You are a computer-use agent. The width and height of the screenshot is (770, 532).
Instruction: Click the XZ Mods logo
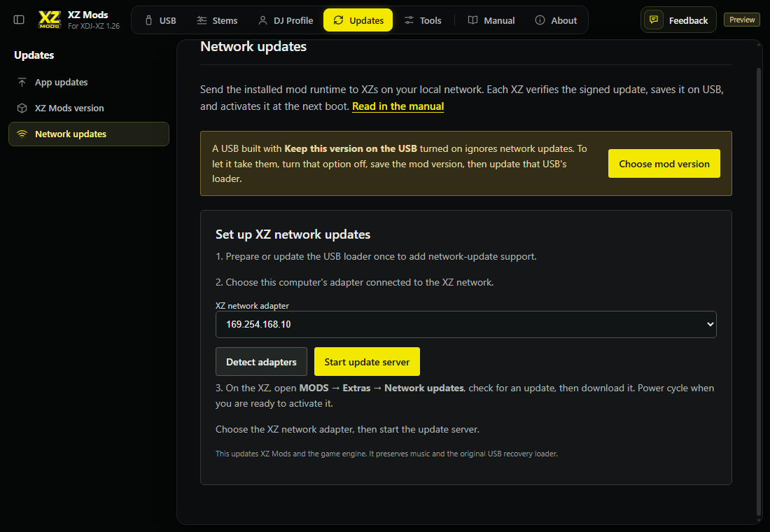point(50,20)
